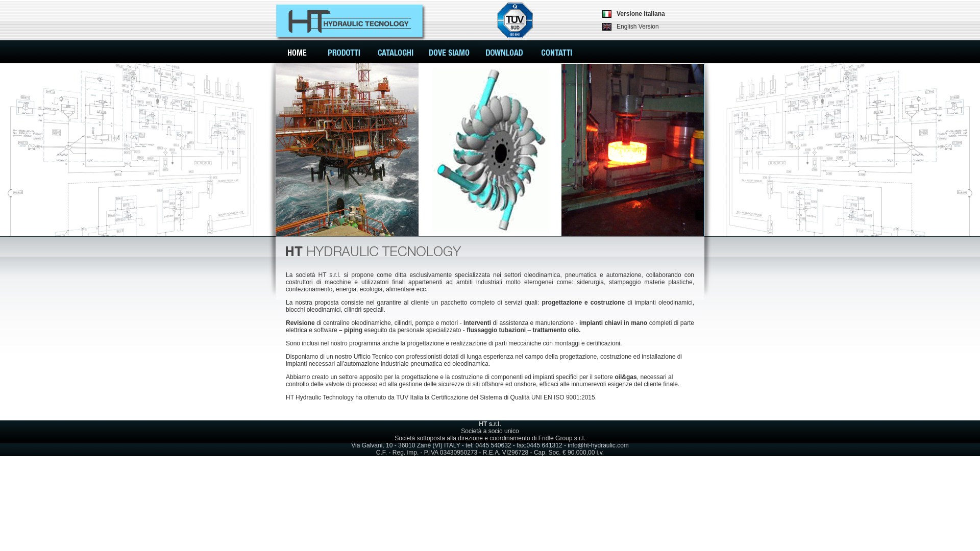This screenshot has width=980, height=551.
Task: Open the DOVE SIAMO page
Action: pos(449,53)
